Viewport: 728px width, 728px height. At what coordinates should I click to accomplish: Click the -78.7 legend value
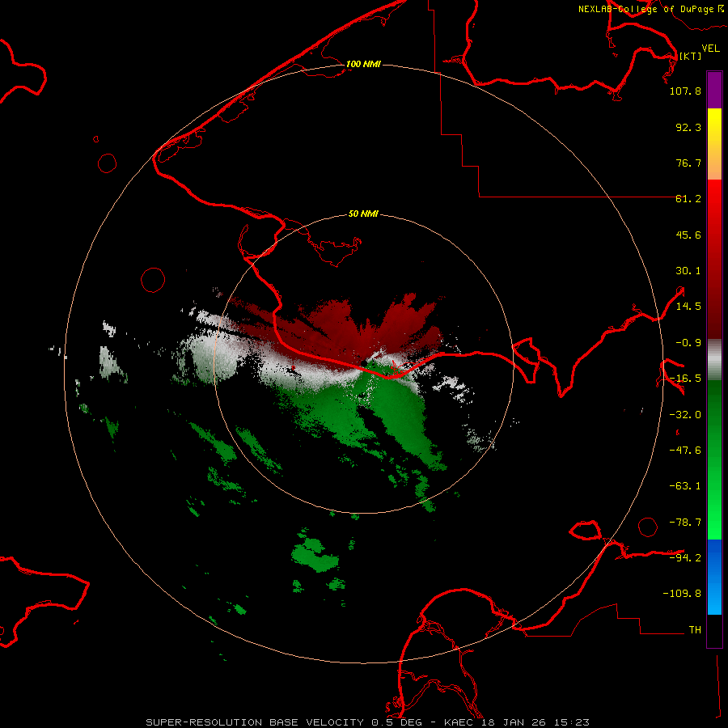point(685,523)
